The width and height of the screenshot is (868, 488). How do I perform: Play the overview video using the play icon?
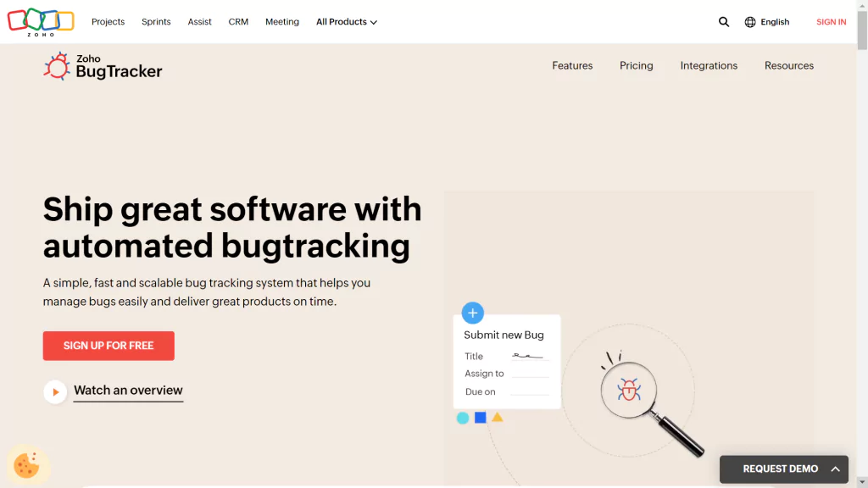[x=55, y=391]
